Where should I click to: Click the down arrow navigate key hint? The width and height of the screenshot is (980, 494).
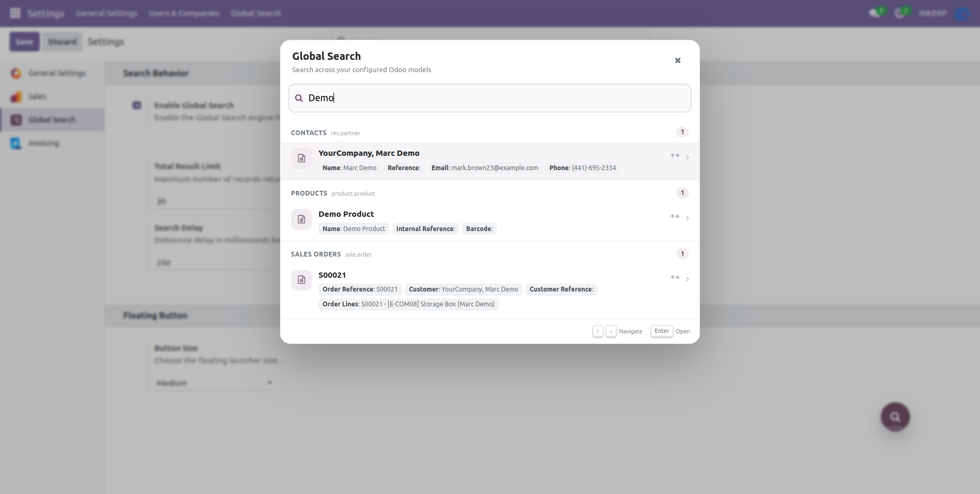click(x=611, y=331)
